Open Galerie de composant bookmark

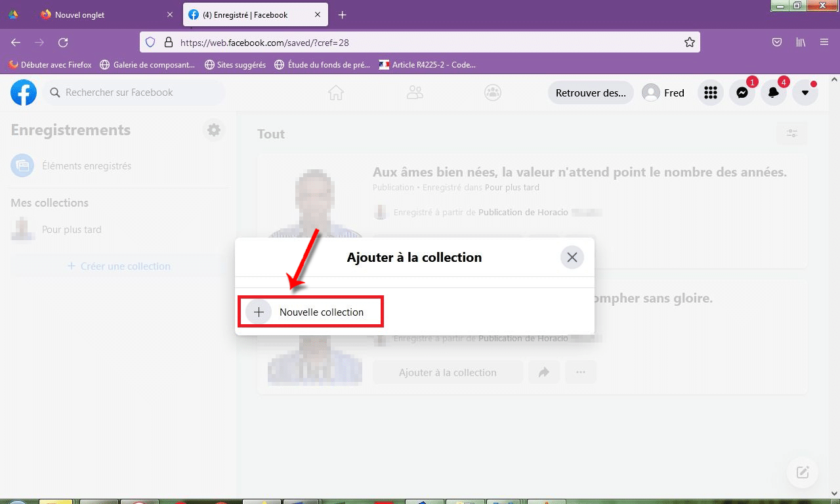click(x=148, y=64)
